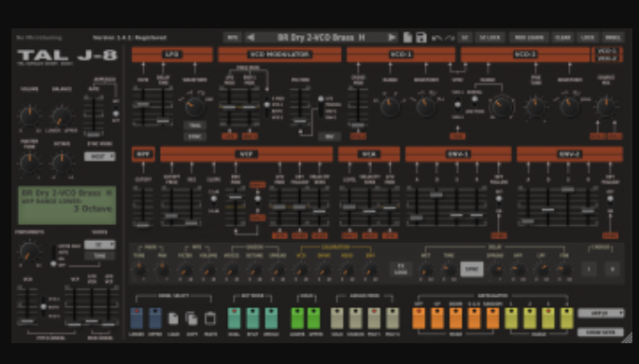Open the sync mode HOST dropdown
639x364 pixels.
(x=99, y=156)
